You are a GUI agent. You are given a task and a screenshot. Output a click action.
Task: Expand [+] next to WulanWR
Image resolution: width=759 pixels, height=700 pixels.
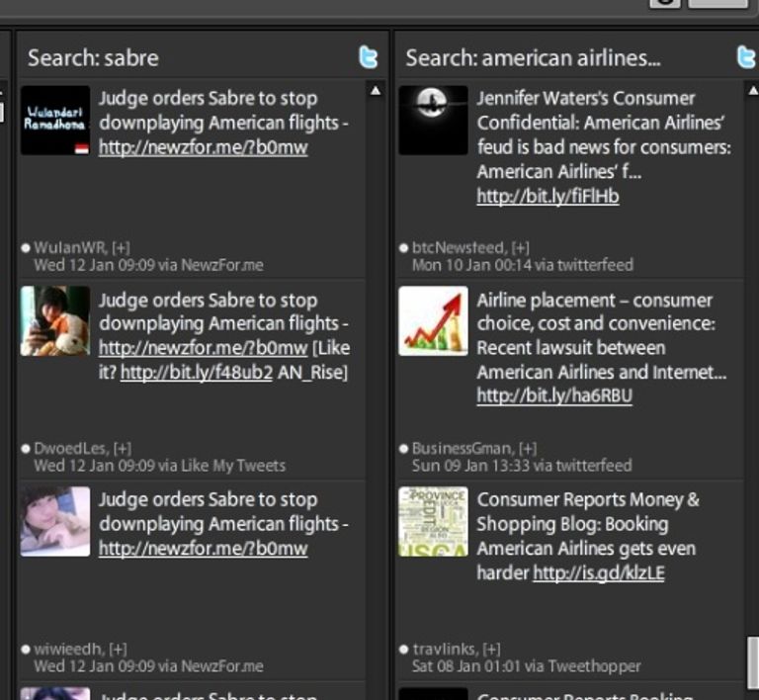[121, 248]
